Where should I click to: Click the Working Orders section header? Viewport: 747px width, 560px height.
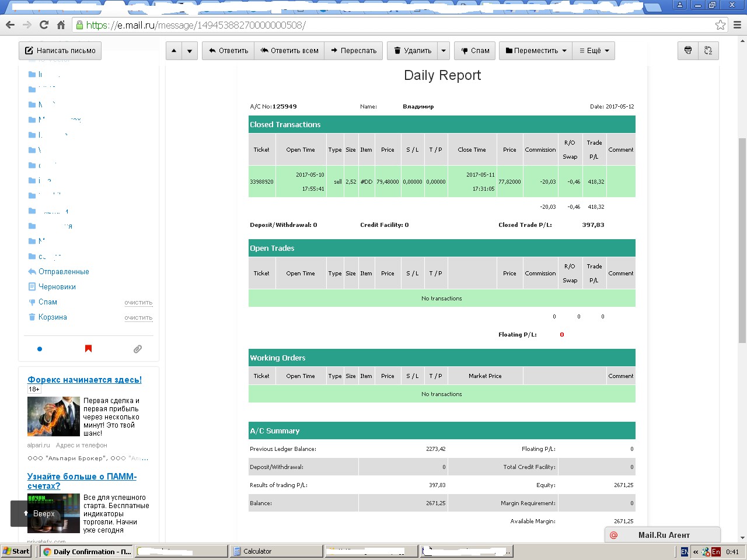pos(442,358)
